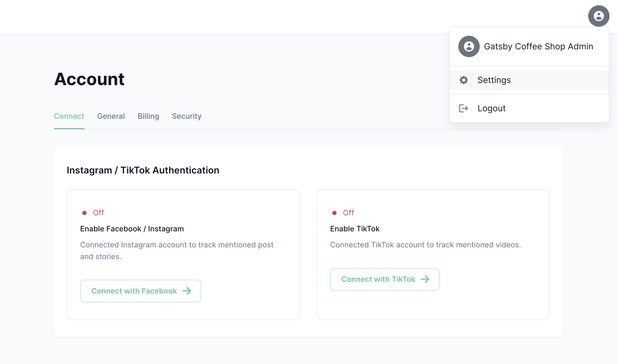The width and height of the screenshot is (617, 364).
Task: Click the Logout door-arrow icon
Action: [464, 108]
